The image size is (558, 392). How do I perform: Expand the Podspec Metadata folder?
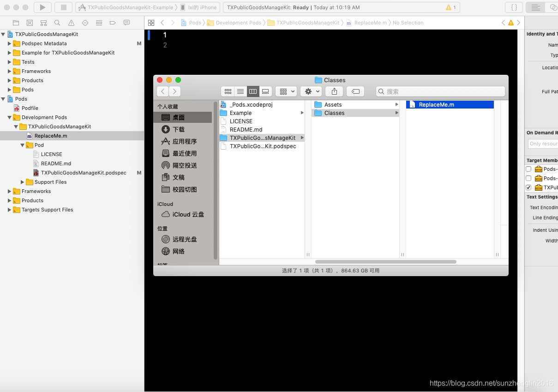(9, 43)
